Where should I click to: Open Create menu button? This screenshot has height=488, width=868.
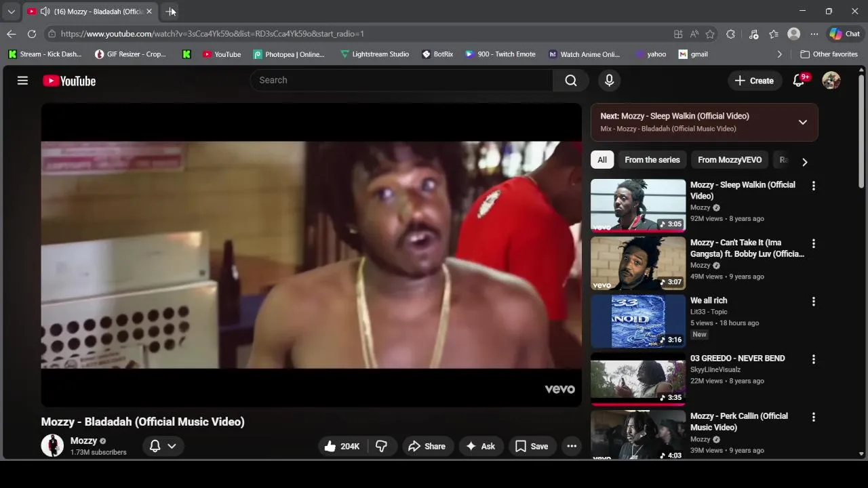pyautogui.click(x=754, y=81)
